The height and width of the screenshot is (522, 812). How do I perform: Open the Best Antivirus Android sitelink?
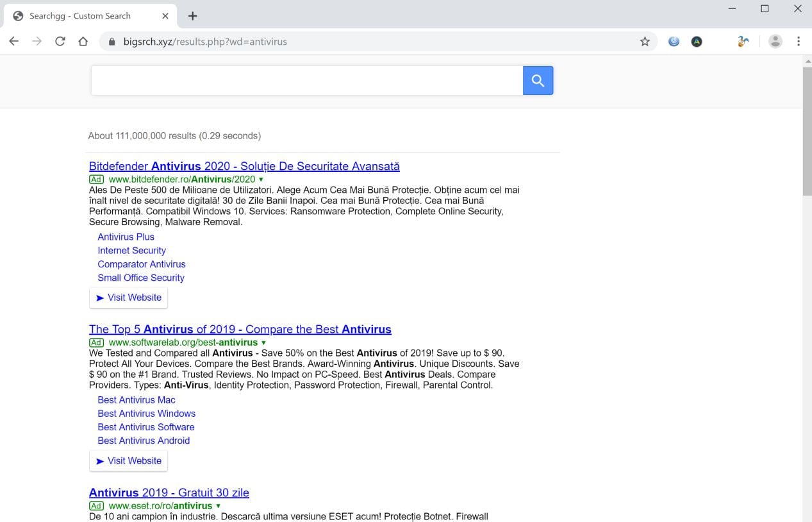144,441
